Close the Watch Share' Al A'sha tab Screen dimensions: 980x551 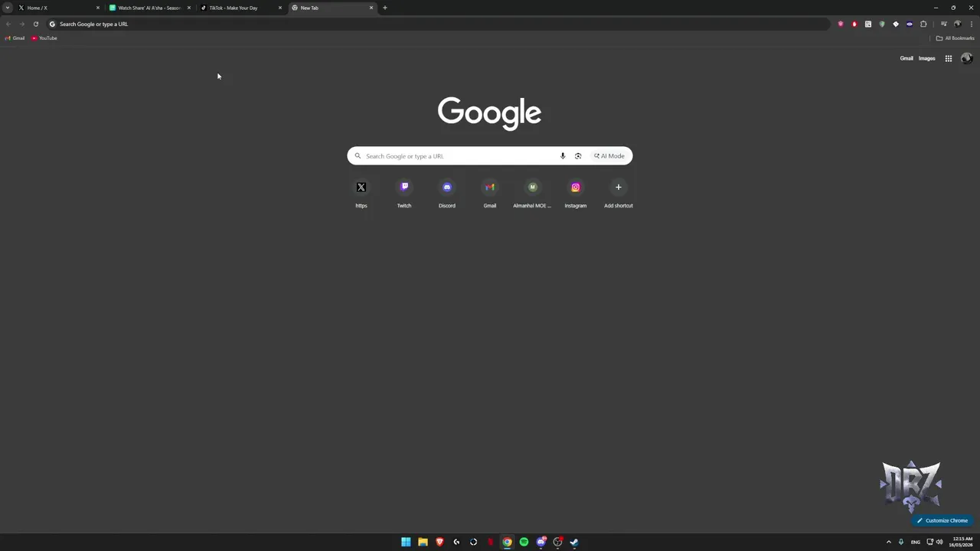pos(189,8)
